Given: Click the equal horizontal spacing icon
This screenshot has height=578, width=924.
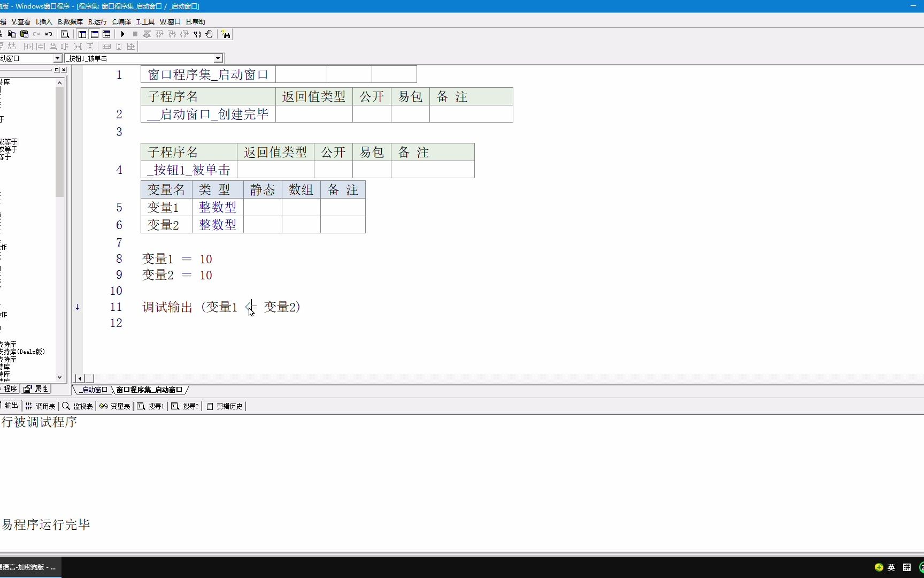Looking at the screenshot, I should pos(78,46).
